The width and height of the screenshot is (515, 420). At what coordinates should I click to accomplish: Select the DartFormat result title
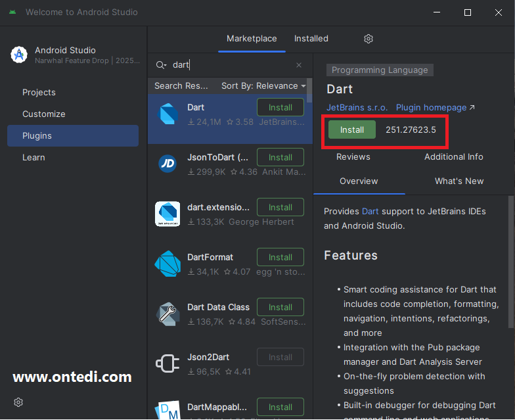tap(210, 258)
